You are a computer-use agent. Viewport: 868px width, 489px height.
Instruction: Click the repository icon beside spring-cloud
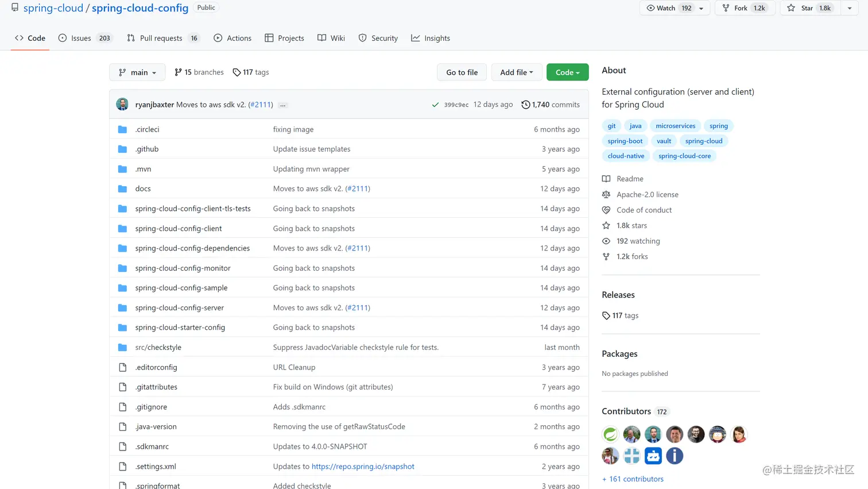pos(15,8)
